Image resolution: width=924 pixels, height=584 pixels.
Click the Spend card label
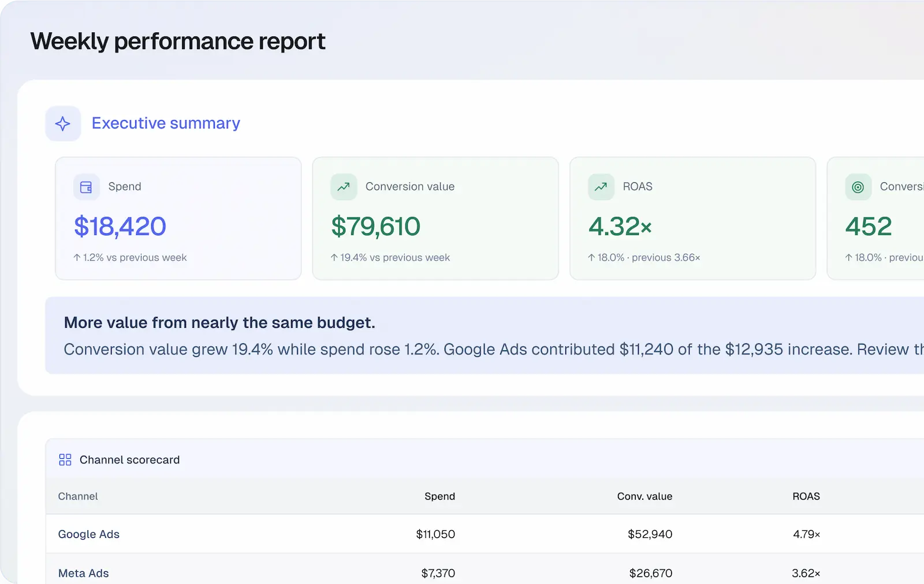pos(125,187)
